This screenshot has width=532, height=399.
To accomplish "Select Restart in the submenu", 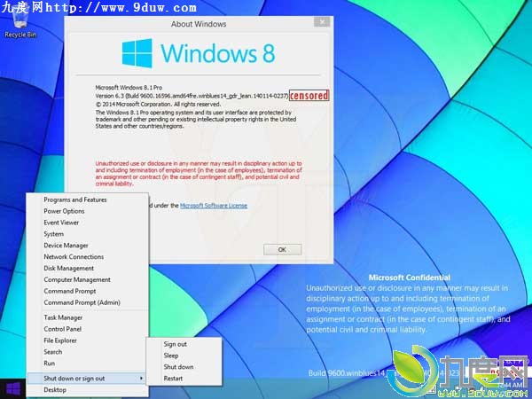I will (x=184, y=379).
